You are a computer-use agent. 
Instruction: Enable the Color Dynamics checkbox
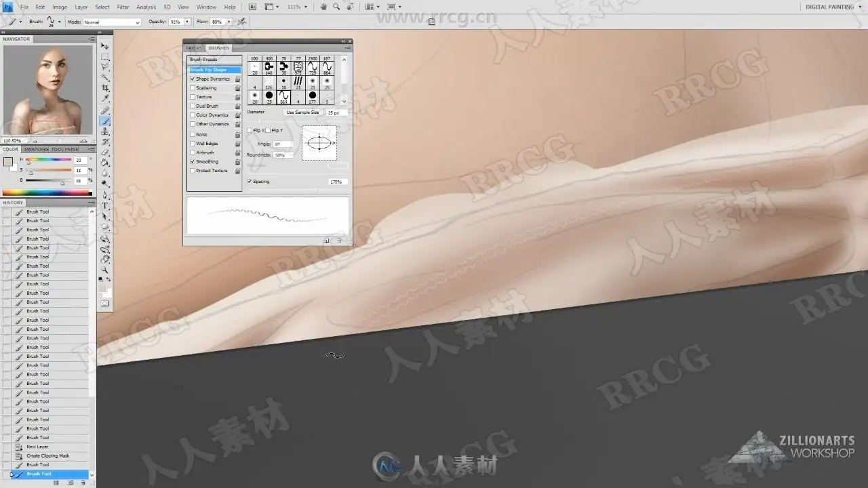193,115
